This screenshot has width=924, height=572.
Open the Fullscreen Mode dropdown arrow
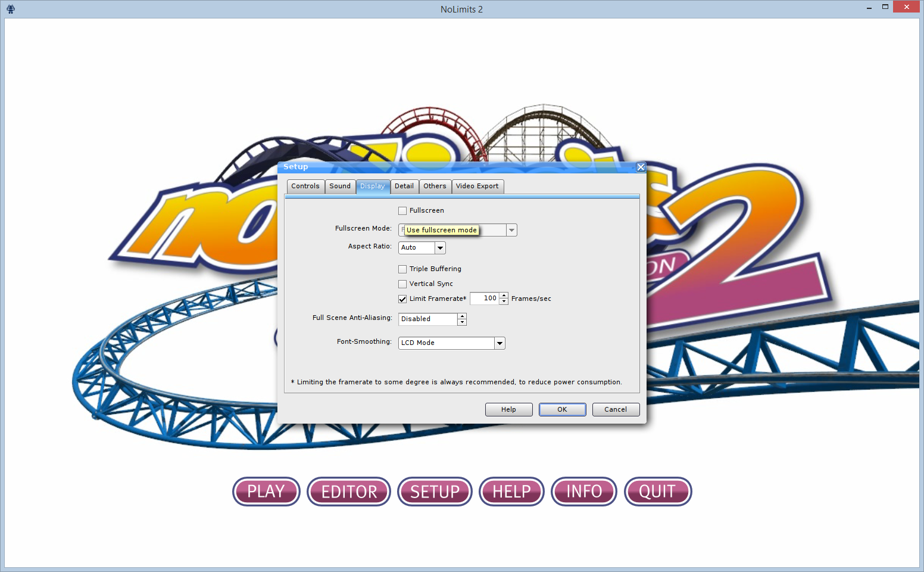pos(511,230)
